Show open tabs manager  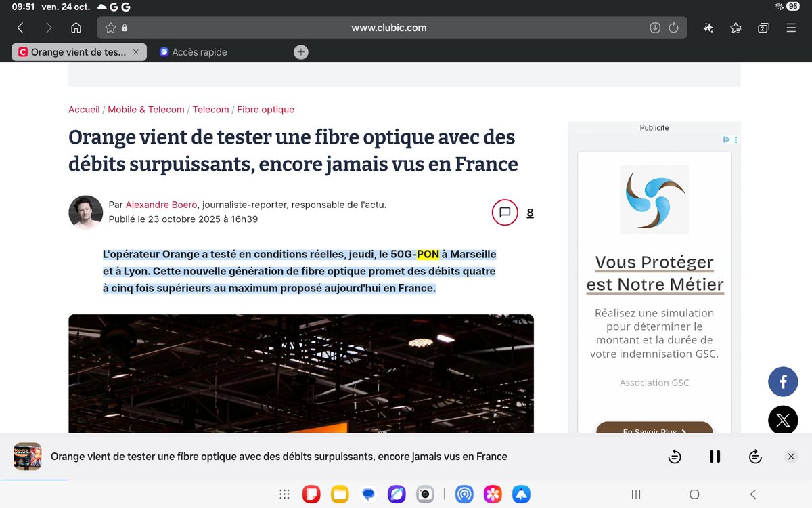pos(763,28)
